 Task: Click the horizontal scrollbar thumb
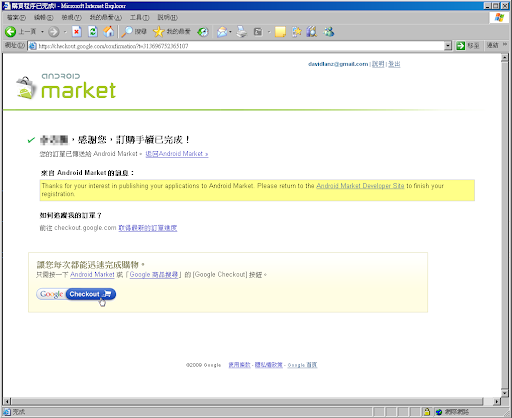tap(247, 401)
